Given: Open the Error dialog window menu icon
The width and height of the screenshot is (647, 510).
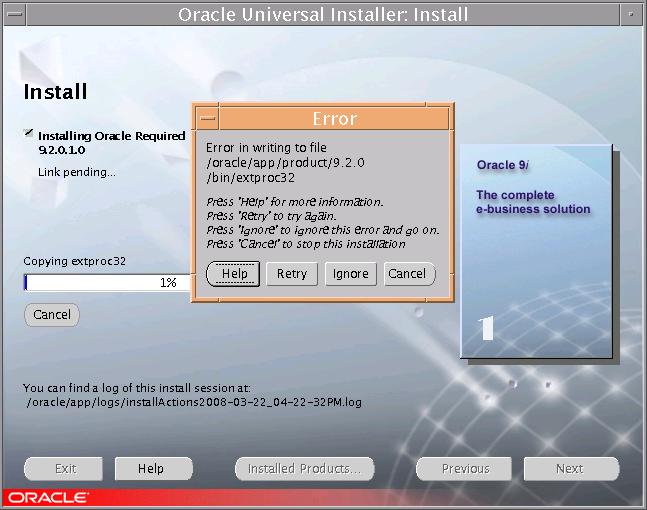Looking at the screenshot, I should coord(206,118).
